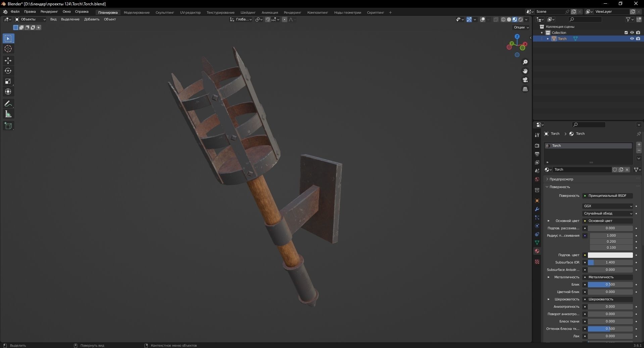
Task: Open the Опции dropdown in viewport header
Action: click(x=521, y=27)
